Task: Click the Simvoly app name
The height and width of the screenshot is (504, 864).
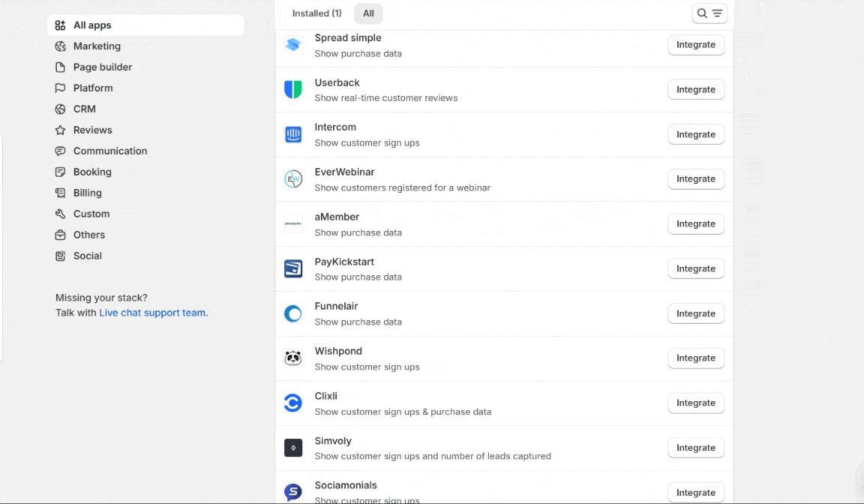Action: 333,441
